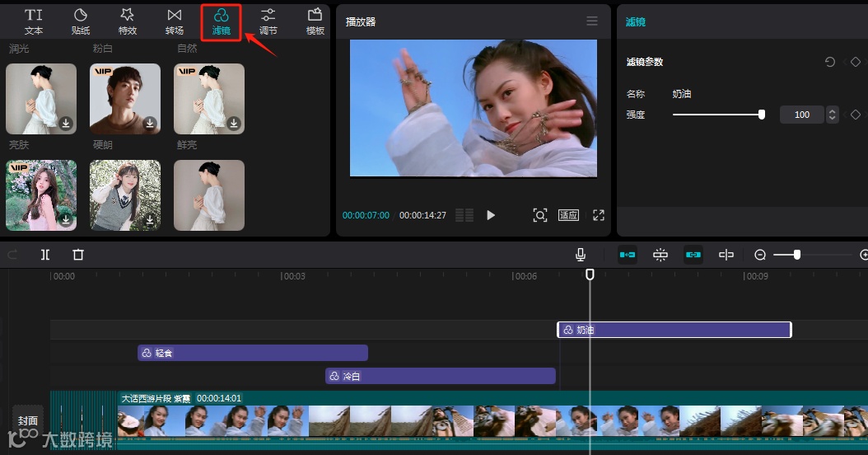Delete the selected clip with trash icon
This screenshot has height=455, width=868.
tap(78, 255)
